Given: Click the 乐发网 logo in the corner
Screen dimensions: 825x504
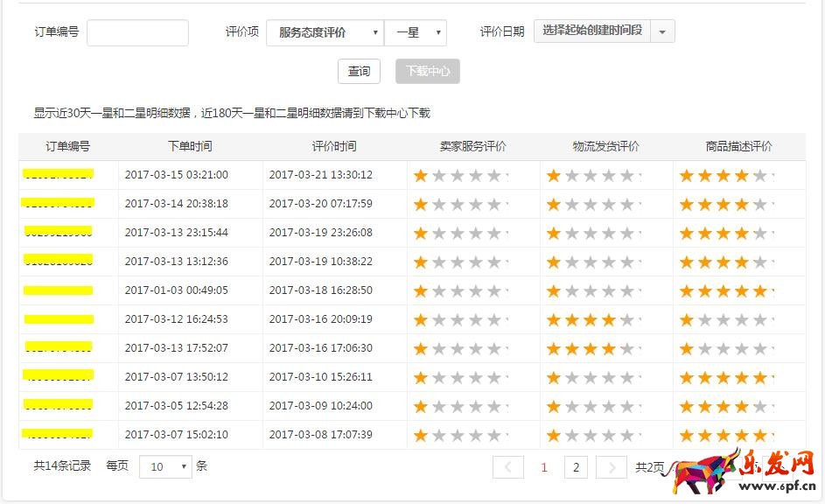Looking at the screenshot, I should (x=761, y=472).
